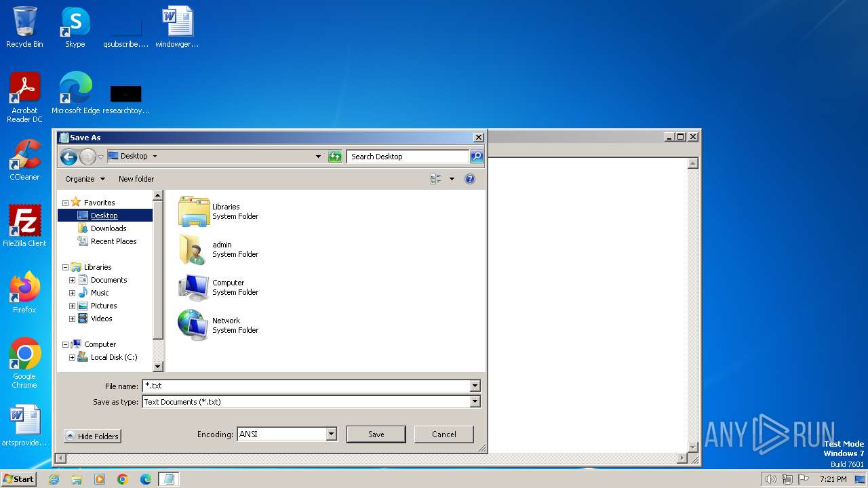Open Acrobat Reader DC desktop shortcut

(24, 98)
